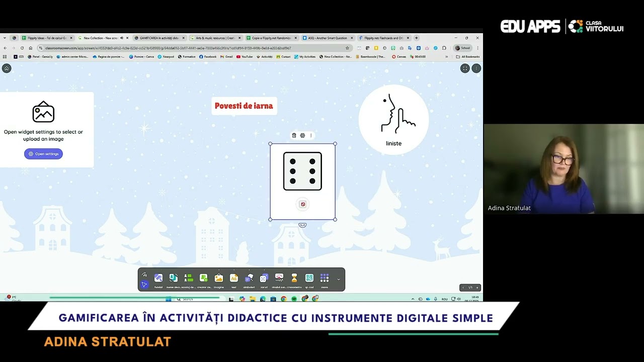Open the Baamboozle bookmark
The image size is (644, 362).
coord(371,56)
